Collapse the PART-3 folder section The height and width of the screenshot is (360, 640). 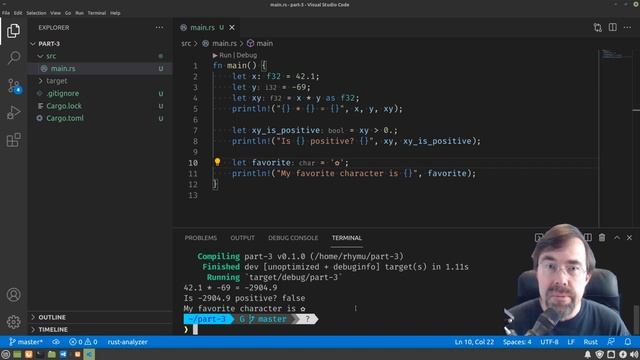pos(100,44)
